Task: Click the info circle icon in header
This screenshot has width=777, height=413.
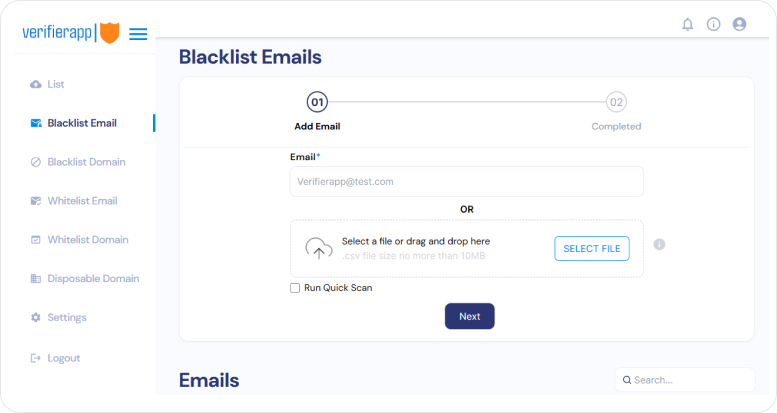Action: click(713, 24)
